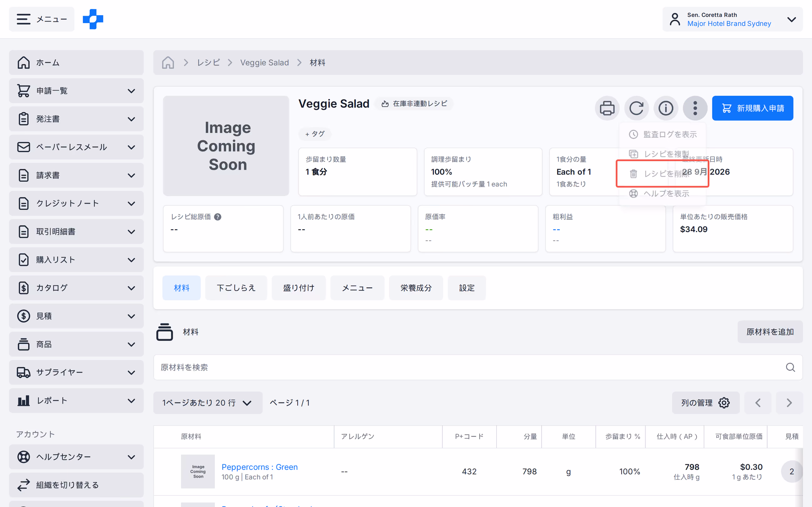The height and width of the screenshot is (507, 812).
Task: Click the help icon beside レシピ総原価
Action: pyautogui.click(x=217, y=217)
